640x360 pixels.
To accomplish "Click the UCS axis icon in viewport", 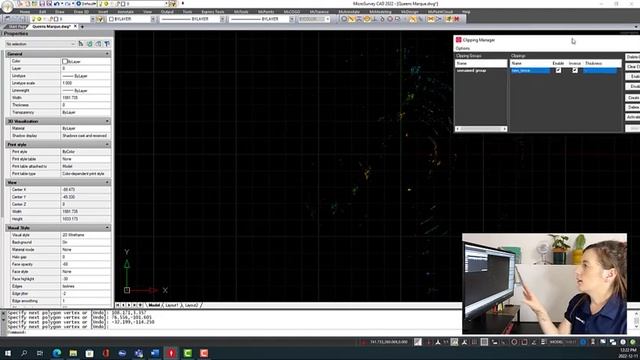I will (127, 290).
